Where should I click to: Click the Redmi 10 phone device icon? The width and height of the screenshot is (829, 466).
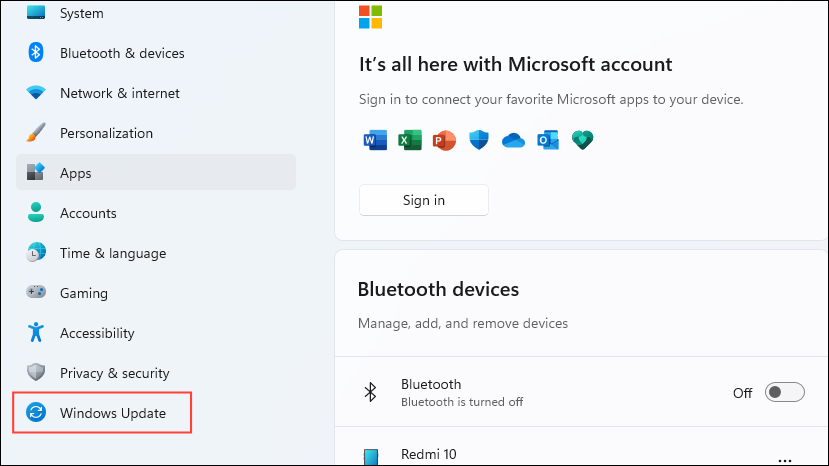[371, 457]
